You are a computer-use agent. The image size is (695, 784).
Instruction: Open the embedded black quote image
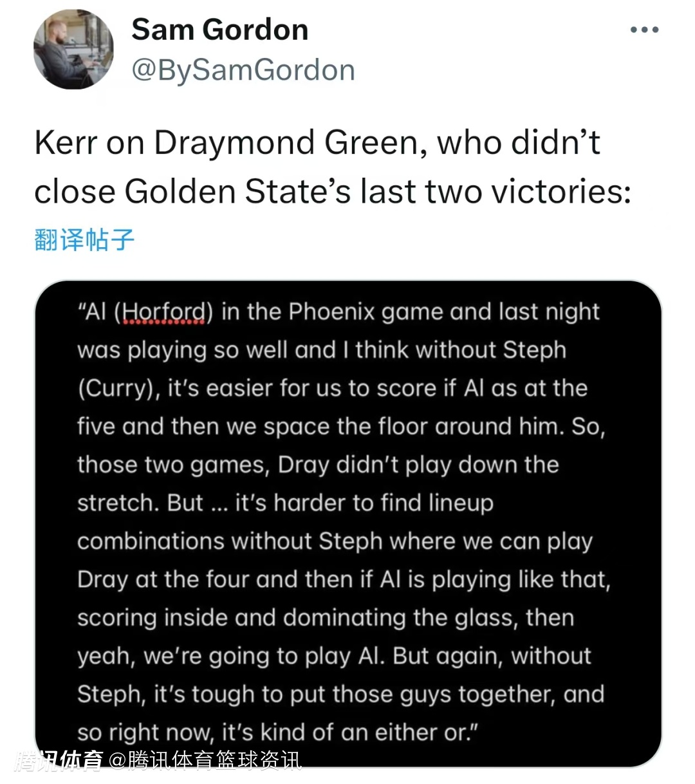point(347,521)
